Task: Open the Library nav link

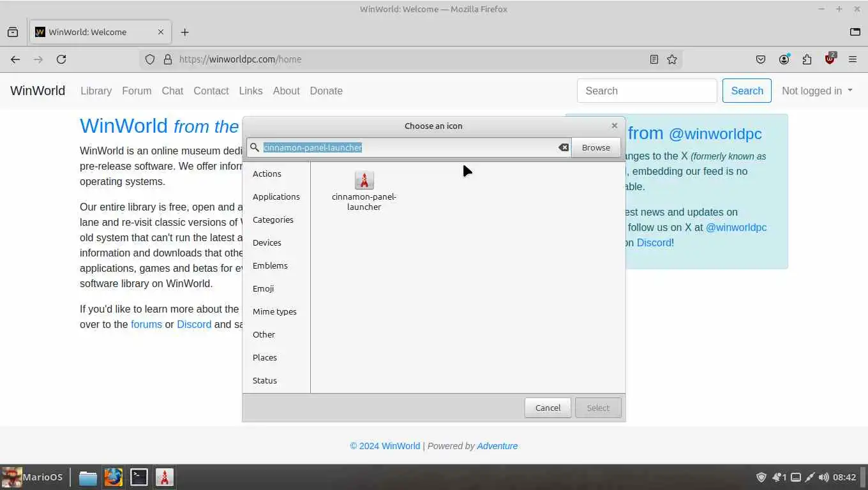Action: pyautogui.click(x=96, y=91)
